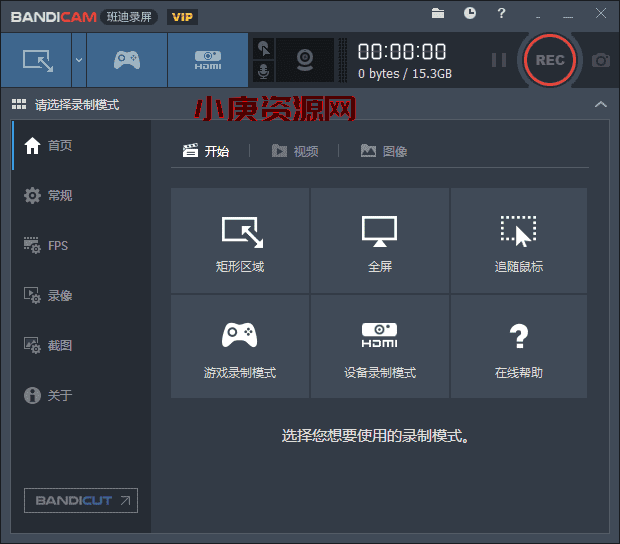The image size is (620, 544).
Task: Open the output folder icon
Action: (x=438, y=13)
